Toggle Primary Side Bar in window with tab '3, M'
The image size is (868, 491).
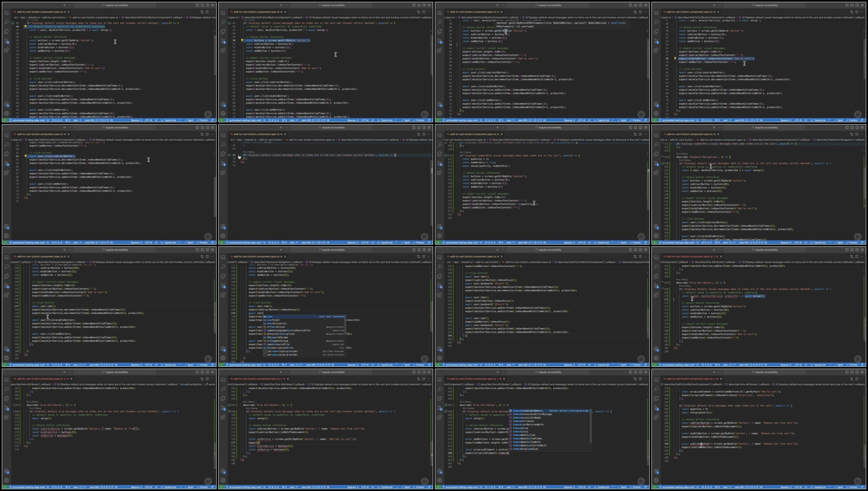[847, 250]
